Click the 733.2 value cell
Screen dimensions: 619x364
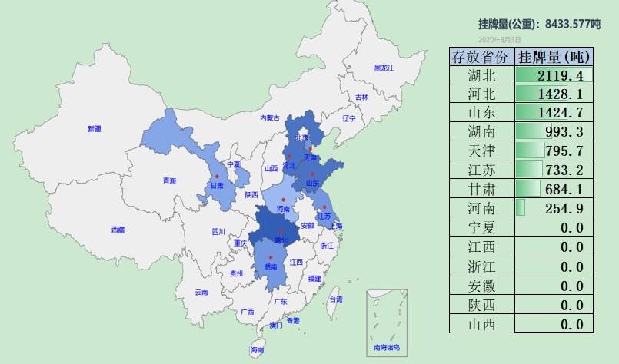click(x=554, y=170)
